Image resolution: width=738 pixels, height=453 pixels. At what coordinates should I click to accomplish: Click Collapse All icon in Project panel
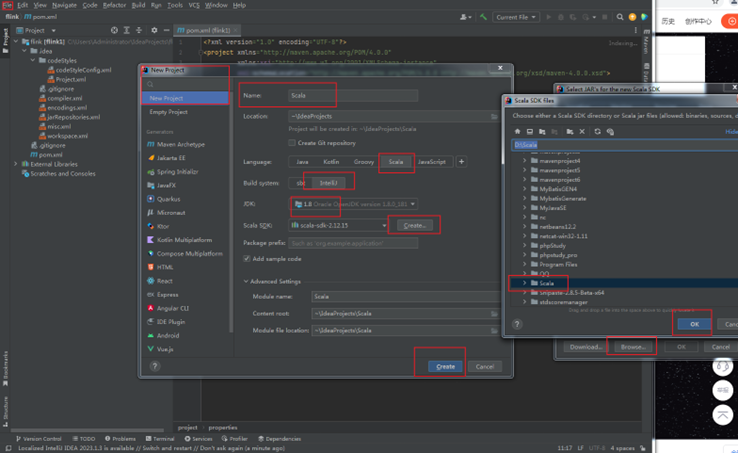(138, 30)
